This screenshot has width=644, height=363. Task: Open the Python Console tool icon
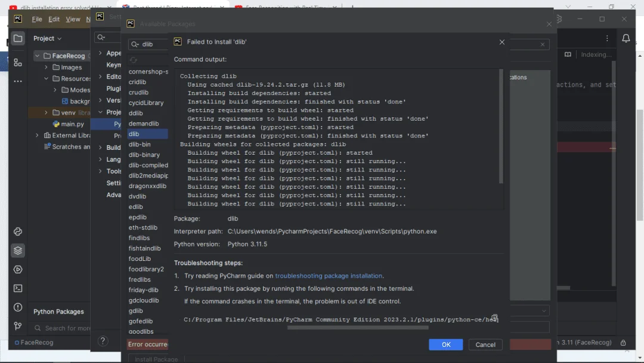18,232
